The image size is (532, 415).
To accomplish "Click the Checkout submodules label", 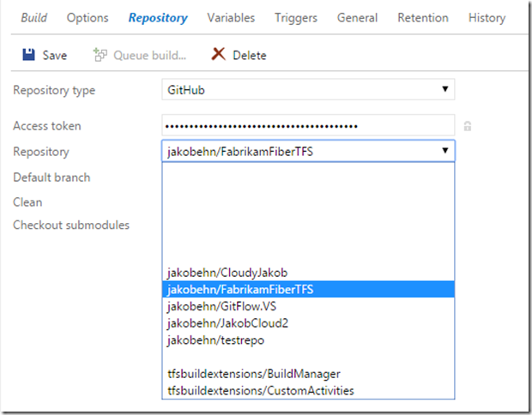I will click(71, 225).
